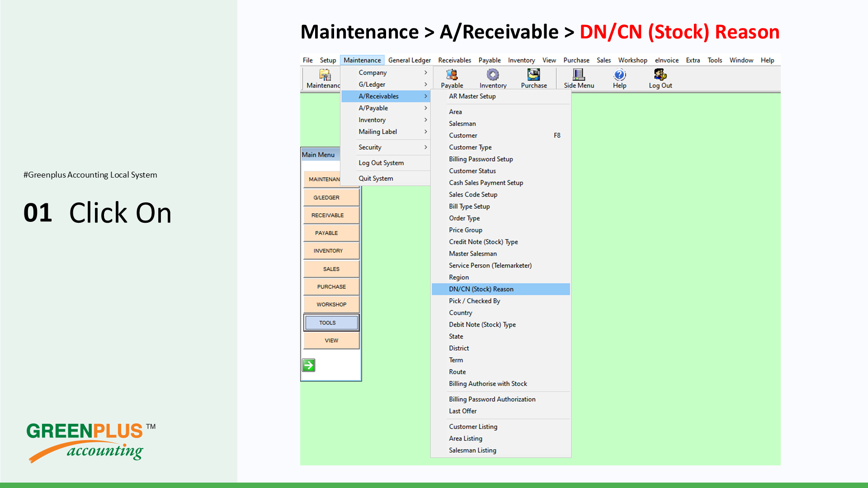The height and width of the screenshot is (488, 868).
Task: Select Last Offer entry
Action: click(x=501, y=411)
